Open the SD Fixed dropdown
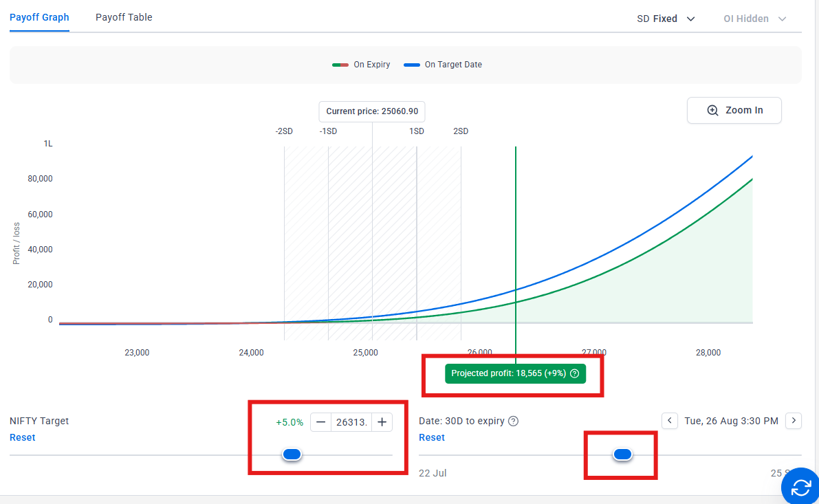 click(x=666, y=19)
